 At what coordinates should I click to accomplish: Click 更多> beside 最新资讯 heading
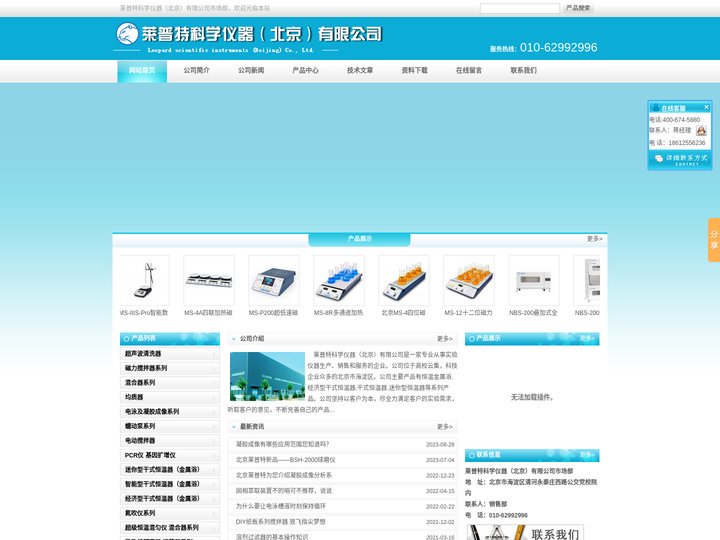click(x=444, y=427)
